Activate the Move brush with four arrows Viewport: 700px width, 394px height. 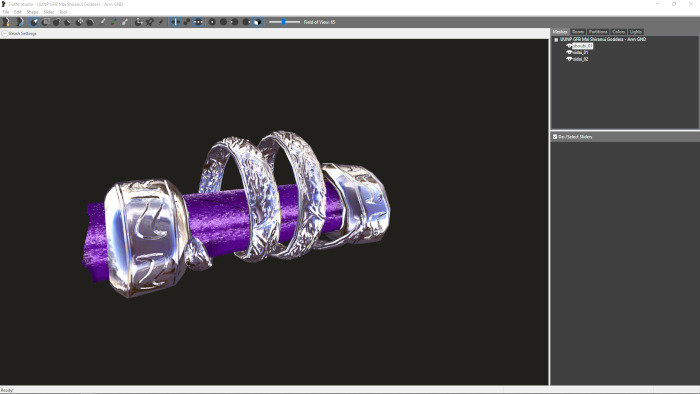79,22
